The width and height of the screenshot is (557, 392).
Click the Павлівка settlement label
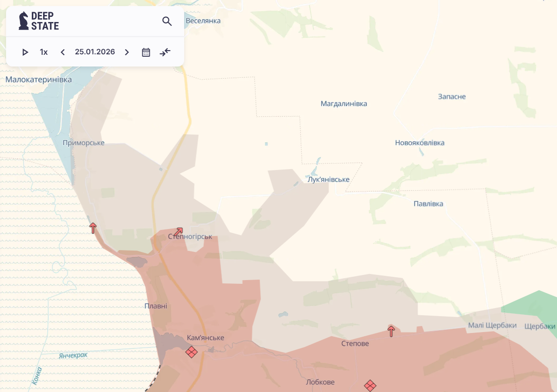[x=428, y=204]
